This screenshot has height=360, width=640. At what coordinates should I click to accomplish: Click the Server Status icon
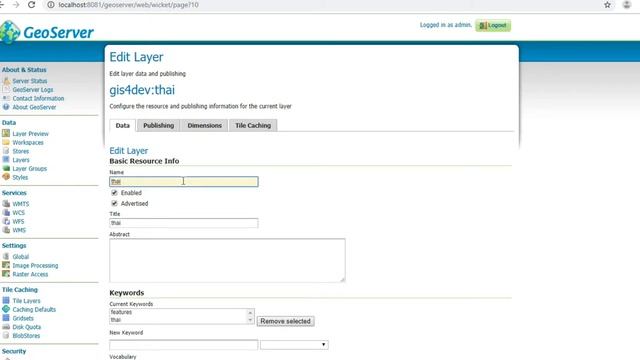tap(6, 81)
